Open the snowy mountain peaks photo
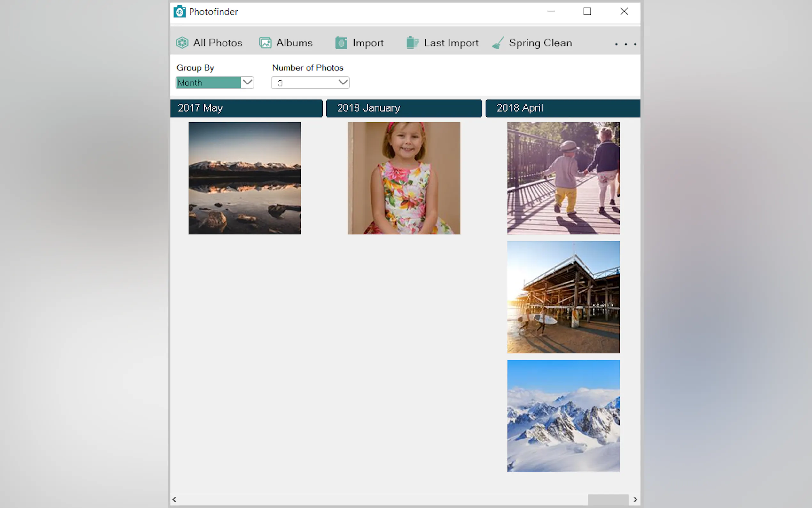Screen dimensions: 812x508 click(563, 416)
